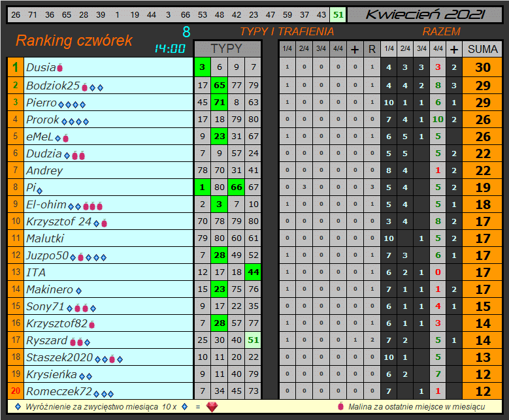This screenshot has width=509, height=420.
Task: Click Dusia's SUMA value 30
Action: (x=482, y=67)
